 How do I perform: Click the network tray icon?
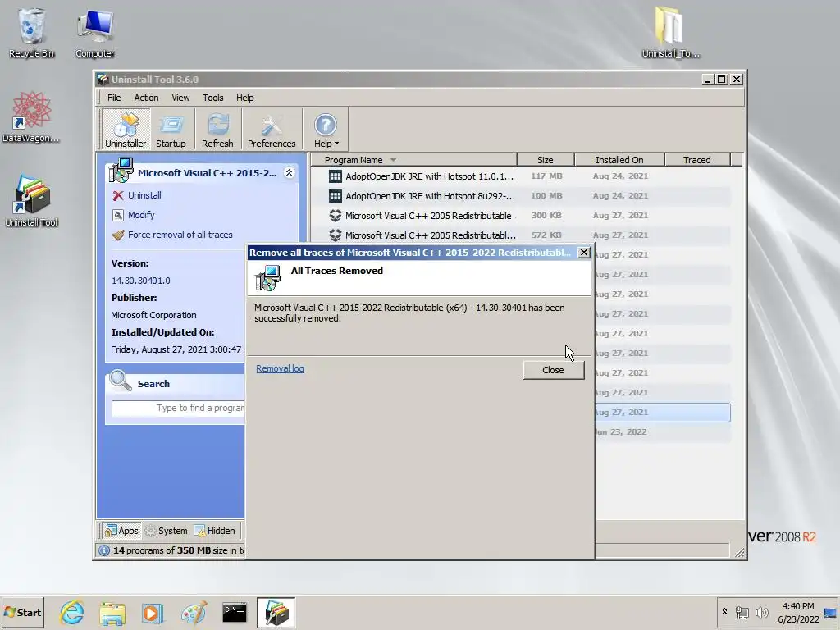pos(742,612)
